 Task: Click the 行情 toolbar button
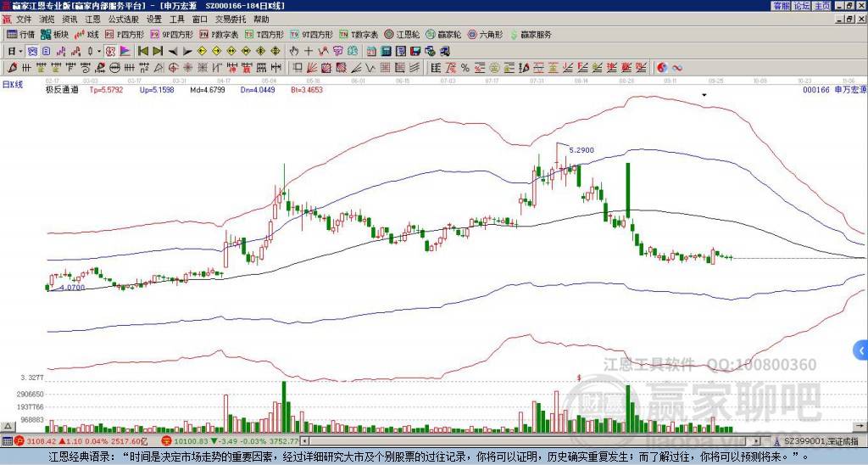click(20, 34)
